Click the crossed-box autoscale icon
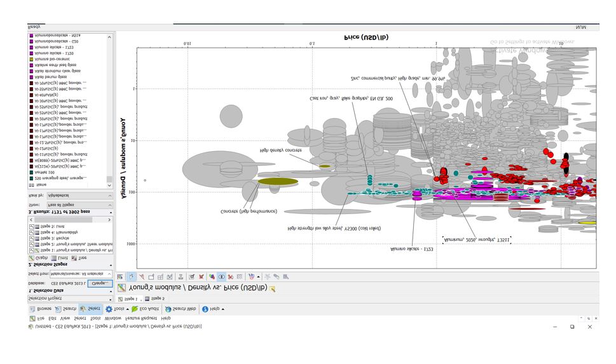This screenshot has width=616, height=364. click(170, 277)
